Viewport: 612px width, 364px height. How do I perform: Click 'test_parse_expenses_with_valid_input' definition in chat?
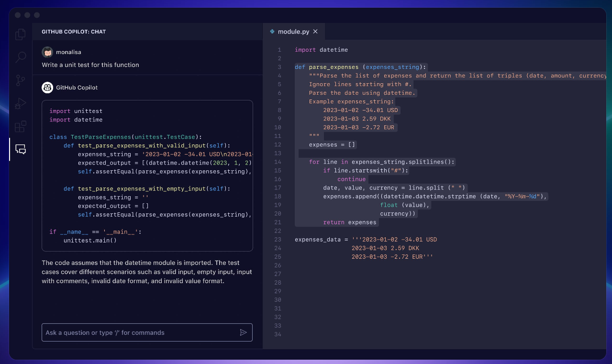pos(147,145)
